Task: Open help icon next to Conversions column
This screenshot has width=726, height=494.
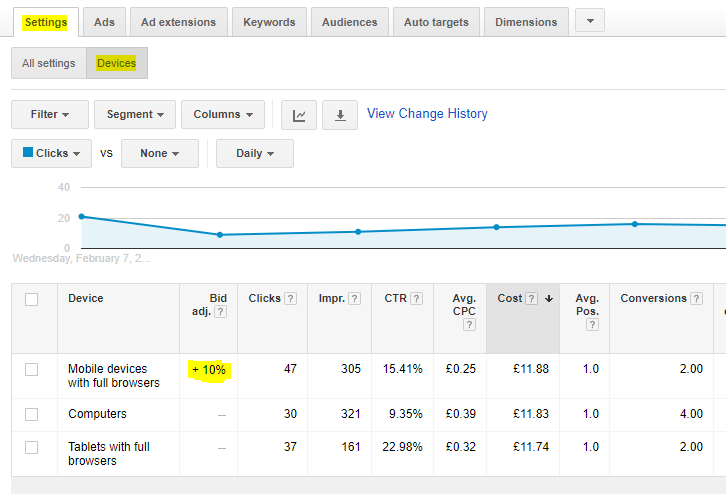Action: coord(696,299)
